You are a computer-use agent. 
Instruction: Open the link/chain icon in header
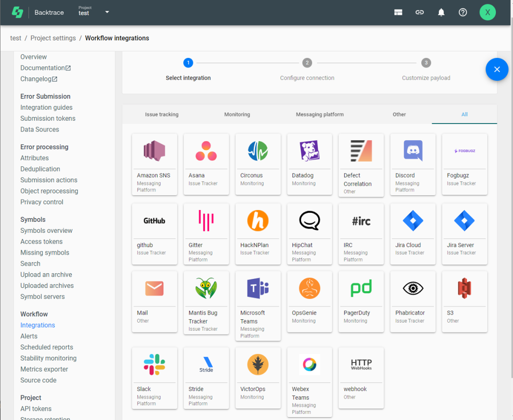[x=419, y=12]
